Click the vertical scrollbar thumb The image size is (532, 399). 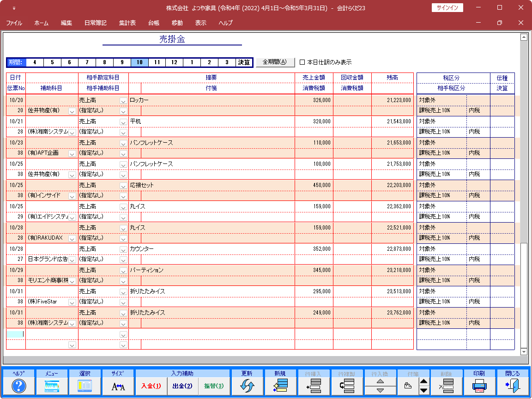[524, 295]
